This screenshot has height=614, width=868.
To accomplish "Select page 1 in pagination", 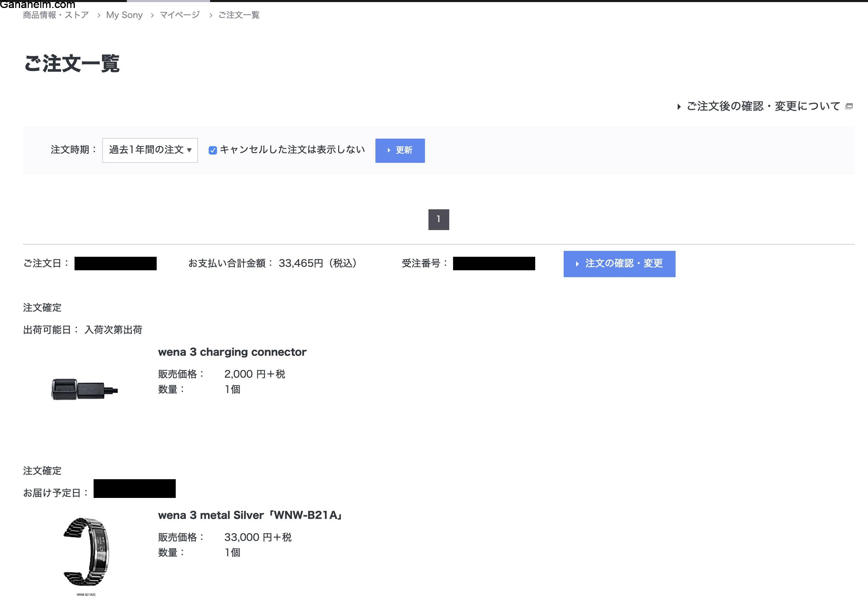I will coord(439,219).
